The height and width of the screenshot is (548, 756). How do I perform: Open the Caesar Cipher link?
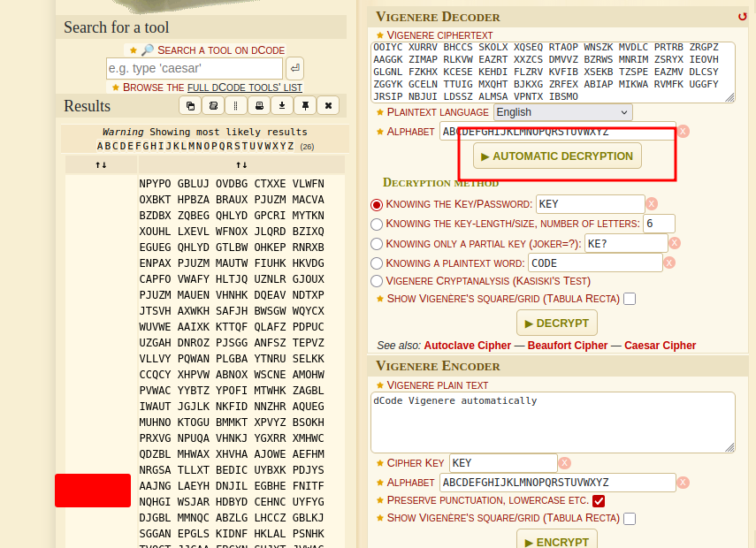pyautogui.click(x=660, y=346)
